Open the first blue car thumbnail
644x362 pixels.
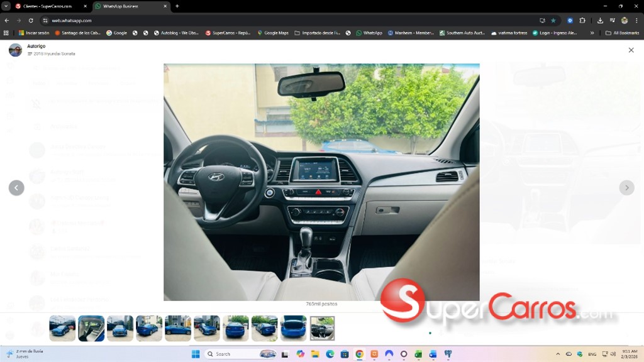click(62, 328)
